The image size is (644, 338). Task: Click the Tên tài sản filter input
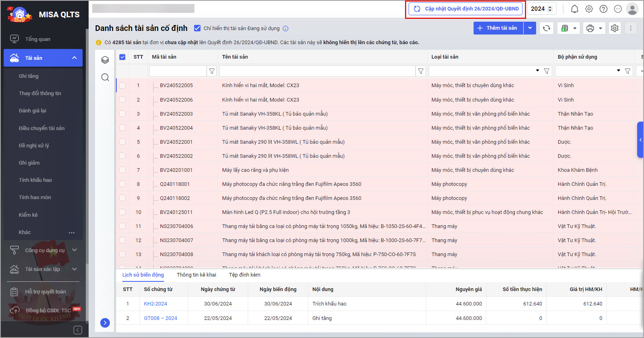[x=317, y=71]
